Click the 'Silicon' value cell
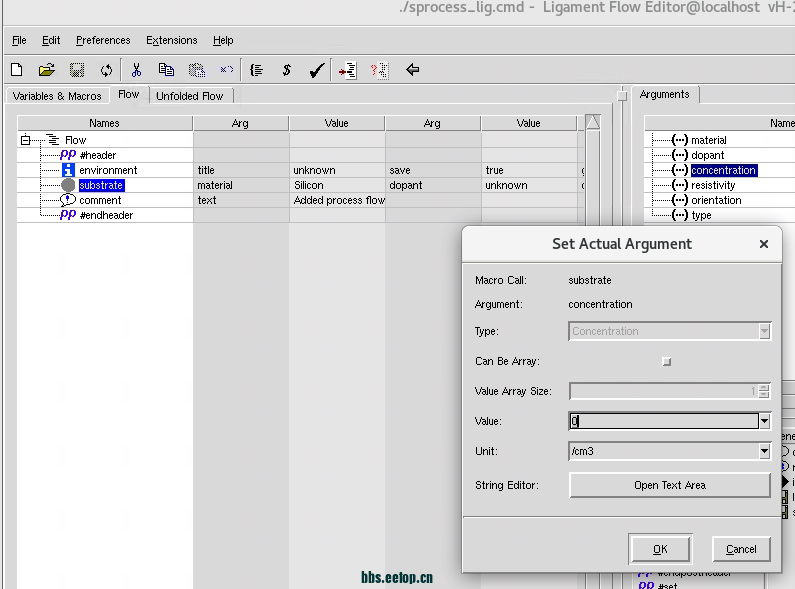This screenshot has width=795, height=589. point(337,185)
